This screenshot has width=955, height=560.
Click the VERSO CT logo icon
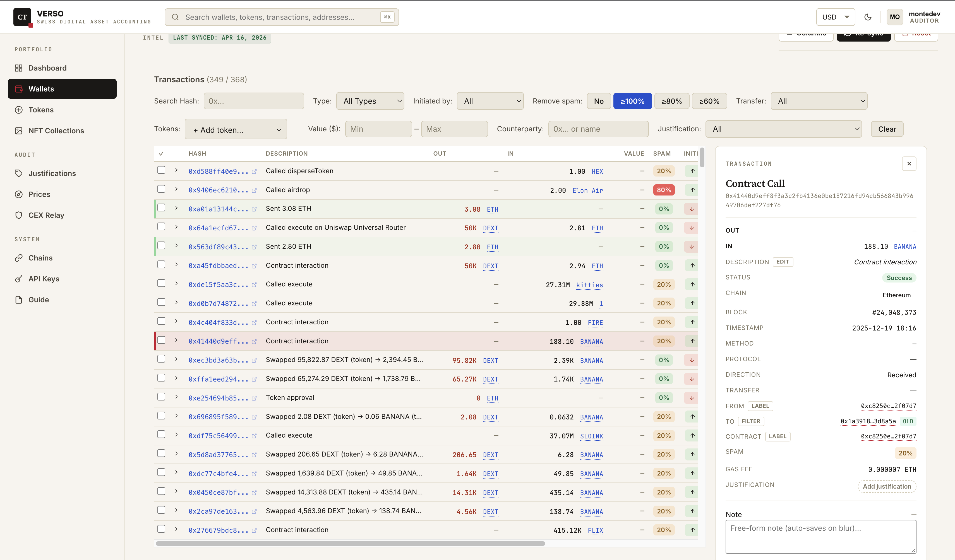[x=22, y=17]
